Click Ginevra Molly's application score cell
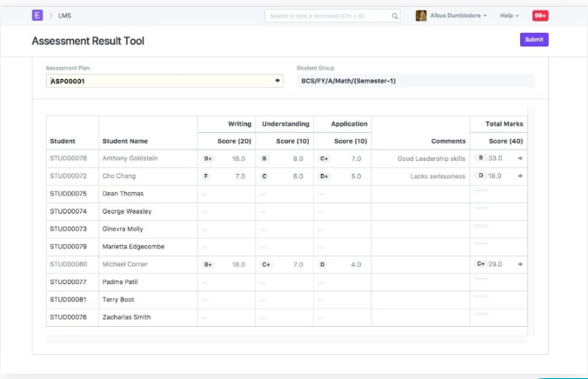Image resolution: width=588 pixels, height=379 pixels. (343, 229)
